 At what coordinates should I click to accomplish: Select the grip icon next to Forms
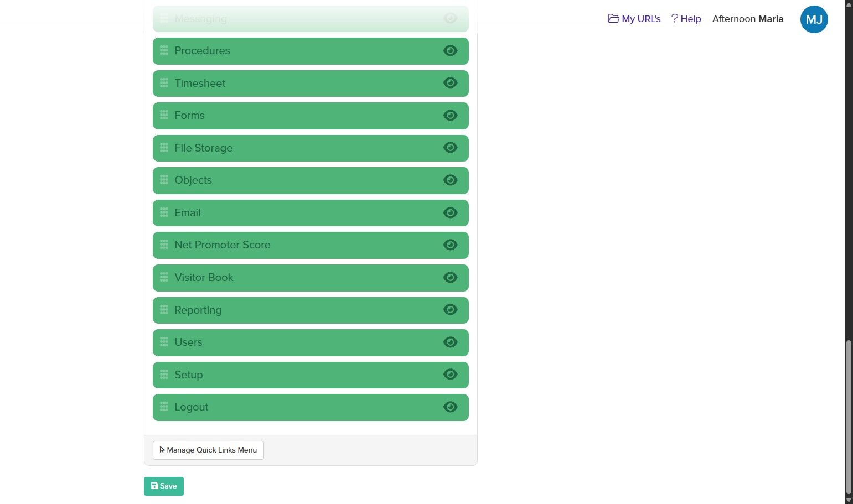164,115
